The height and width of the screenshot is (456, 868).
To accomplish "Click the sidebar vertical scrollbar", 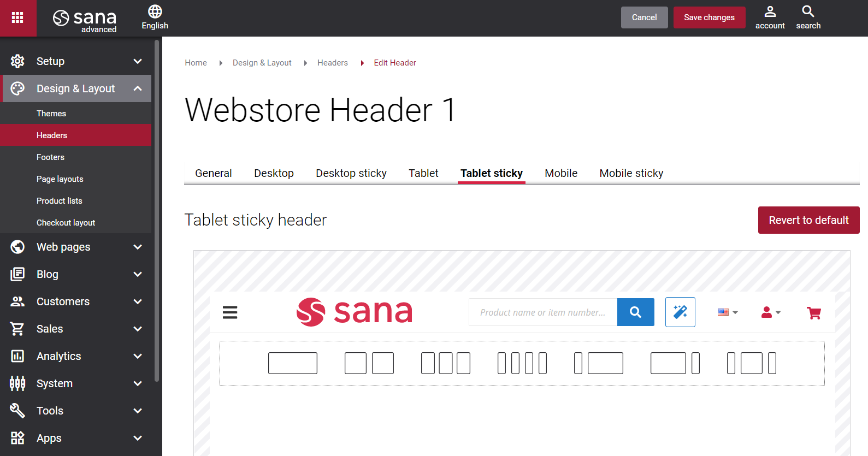I will click(157, 211).
